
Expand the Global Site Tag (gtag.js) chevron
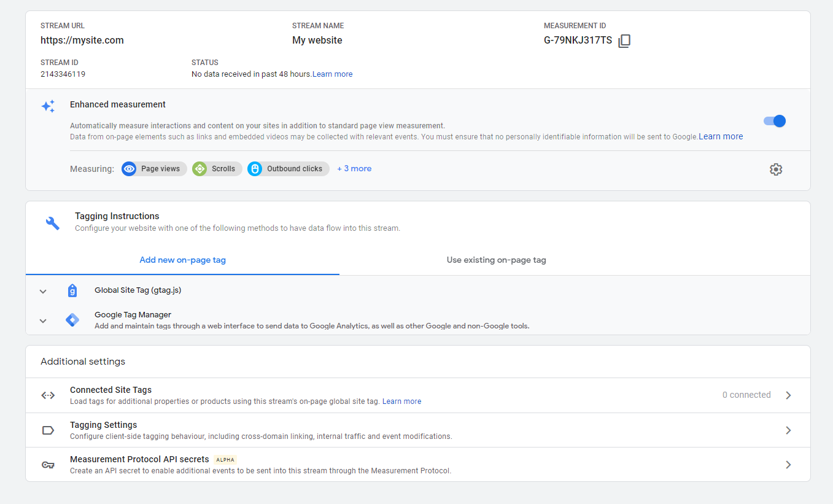[x=43, y=292]
